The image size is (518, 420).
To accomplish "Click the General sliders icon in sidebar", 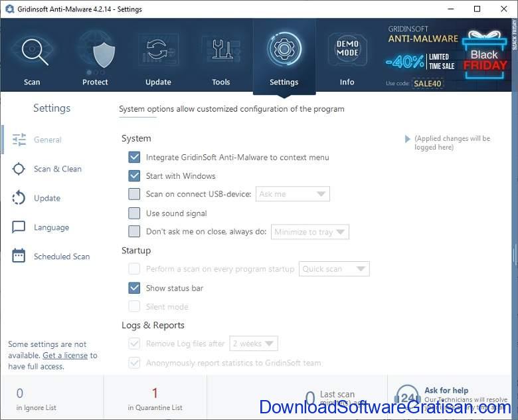I will pyautogui.click(x=19, y=140).
